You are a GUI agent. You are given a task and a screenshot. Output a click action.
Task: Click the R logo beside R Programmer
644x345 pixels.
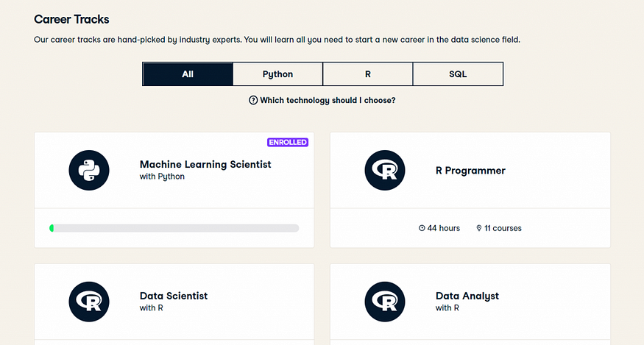385,171
